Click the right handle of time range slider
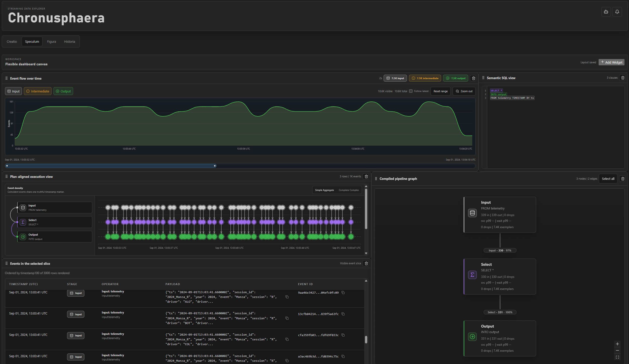Screen dimensions: 629x364 click(x=215, y=166)
